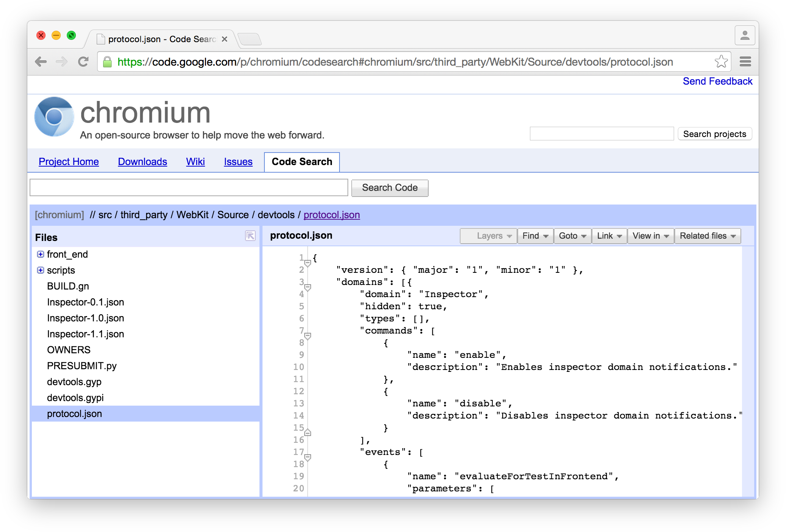Click the user profile icon
This screenshot has width=786, height=532.
point(745,35)
